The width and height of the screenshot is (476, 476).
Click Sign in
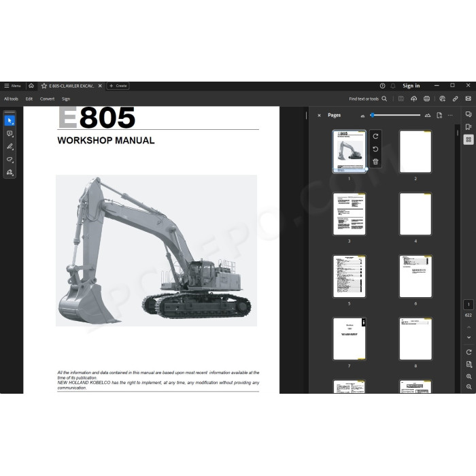click(411, 86)
